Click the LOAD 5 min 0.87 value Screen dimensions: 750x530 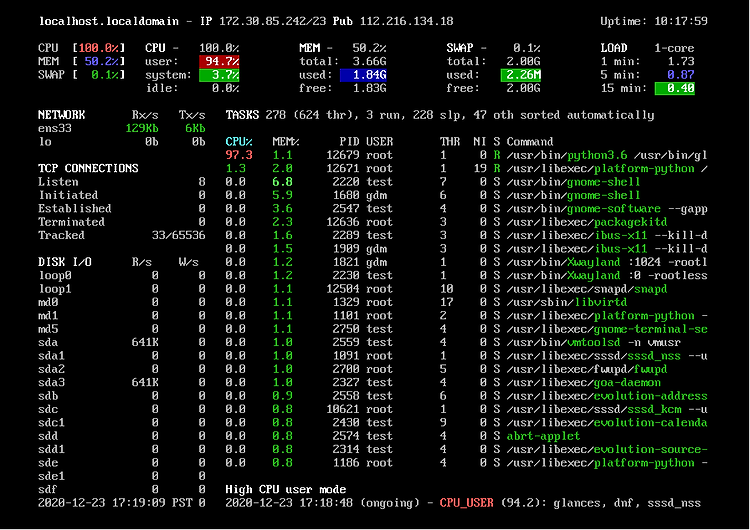click(x=681, y=75)
